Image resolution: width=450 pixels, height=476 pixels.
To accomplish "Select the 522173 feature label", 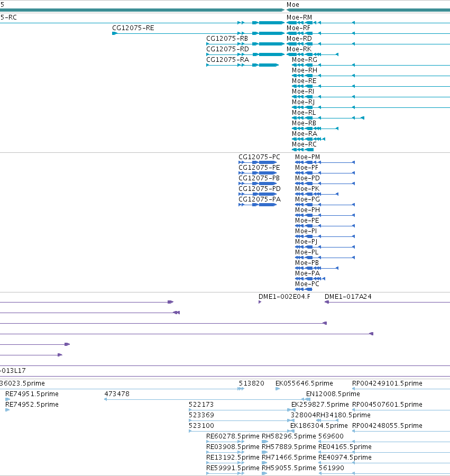I will pyautogui.click(x=201, y=405).
